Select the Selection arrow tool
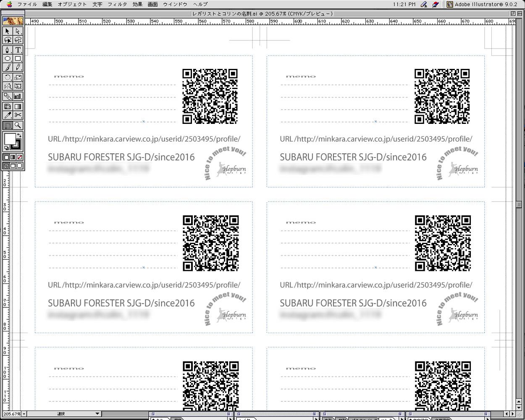525x420 pixels. click(x=8, y=31)
